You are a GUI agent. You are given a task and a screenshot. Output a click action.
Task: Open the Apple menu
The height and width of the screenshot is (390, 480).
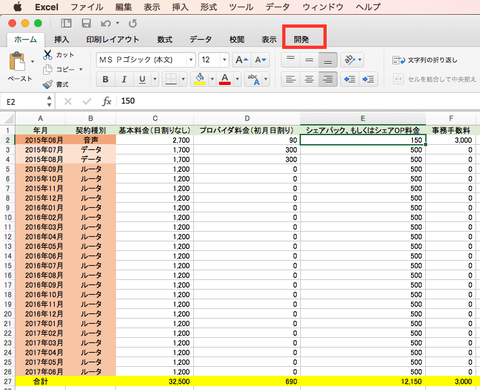pos(17,7)
